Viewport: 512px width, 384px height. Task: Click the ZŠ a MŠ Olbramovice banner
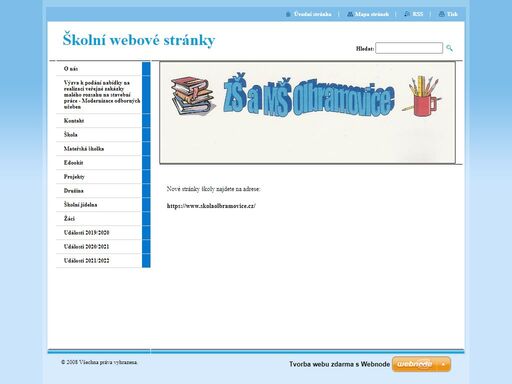pos(307,113)
